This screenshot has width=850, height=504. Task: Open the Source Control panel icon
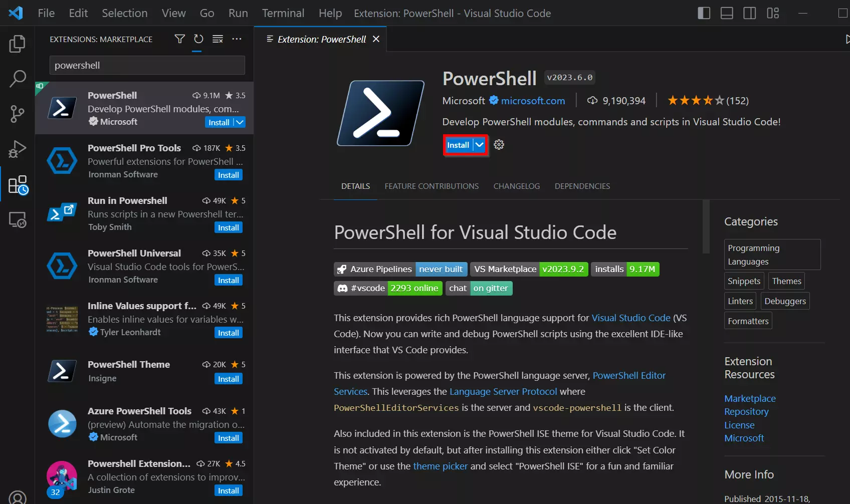click(x=17, y=114)
